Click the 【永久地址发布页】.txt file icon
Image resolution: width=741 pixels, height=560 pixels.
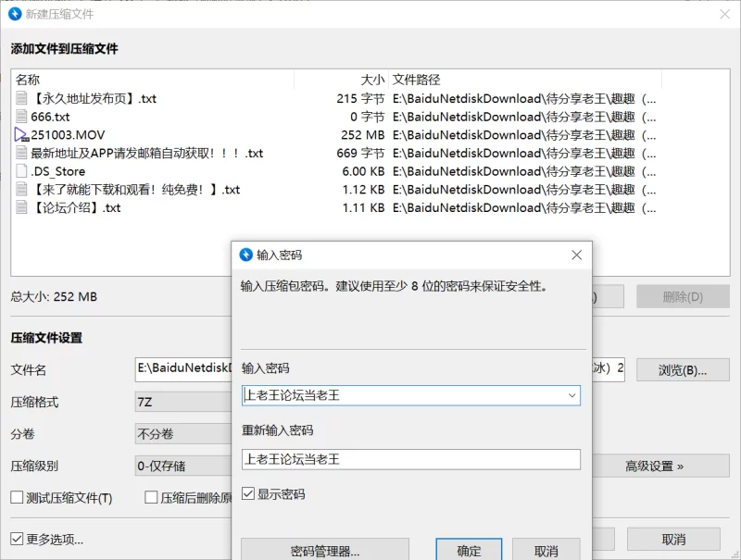(22, 98)
